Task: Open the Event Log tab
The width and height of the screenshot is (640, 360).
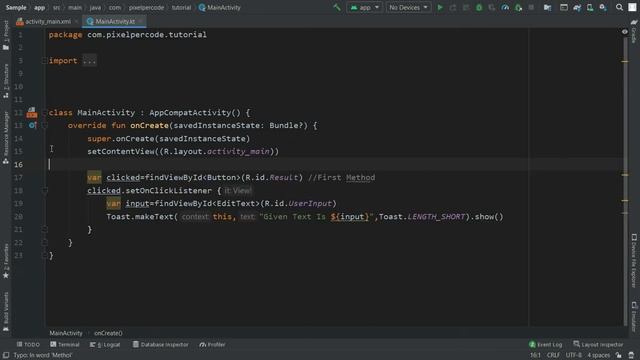Action: click(x=545, y=344)
